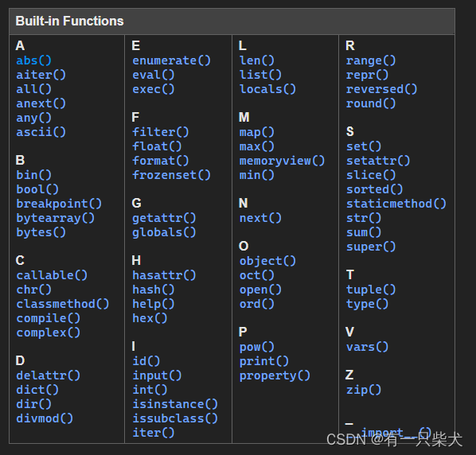Image resolution: width=476 pixels, height=455 pixels.
Task: Open the issubclass() link
Action: (x=175, y=418)
